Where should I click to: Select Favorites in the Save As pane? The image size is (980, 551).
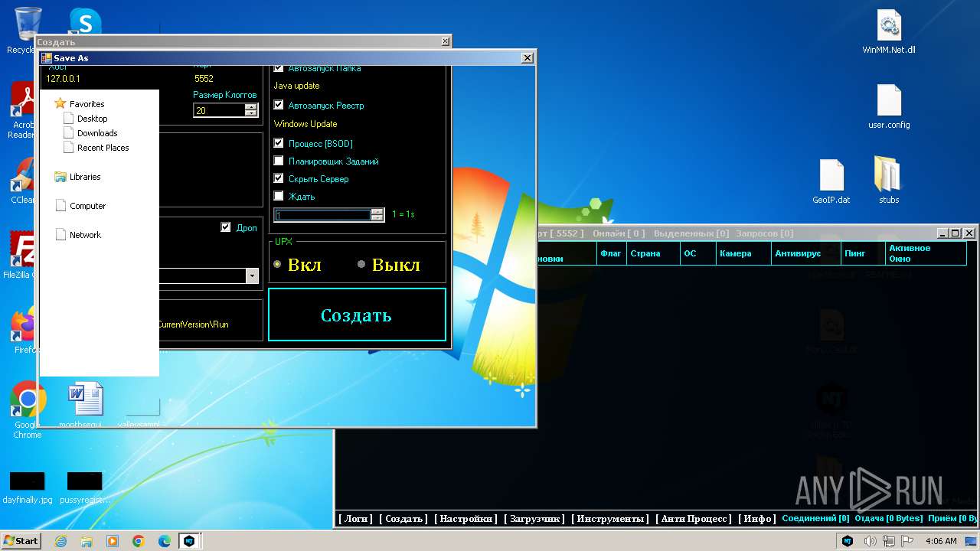point(80,104)
